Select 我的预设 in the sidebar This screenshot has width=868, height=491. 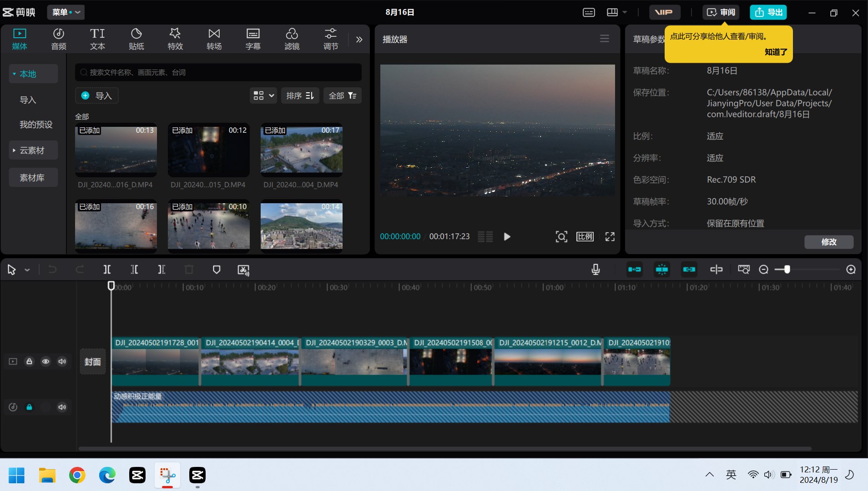[x=36, y=125]
